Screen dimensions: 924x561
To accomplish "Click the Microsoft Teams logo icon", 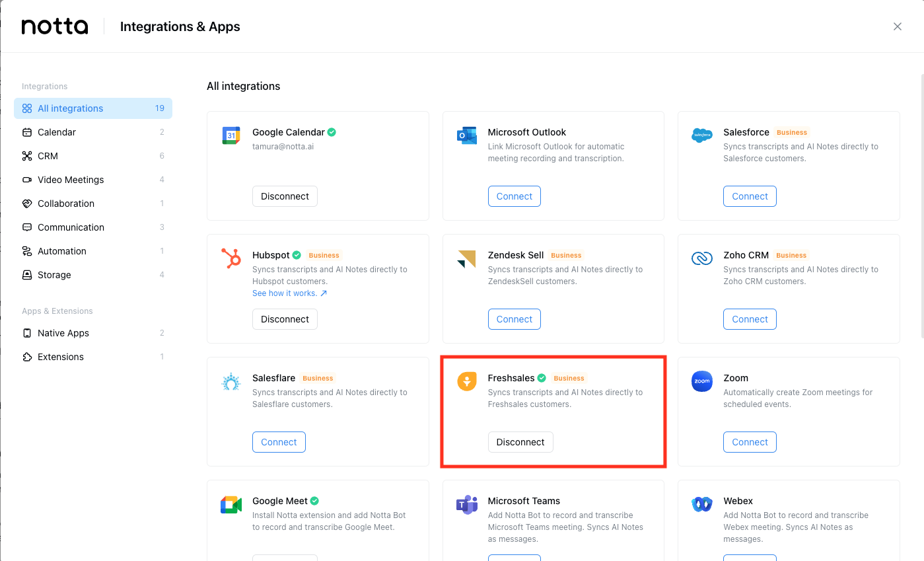I will click(467, 505).
